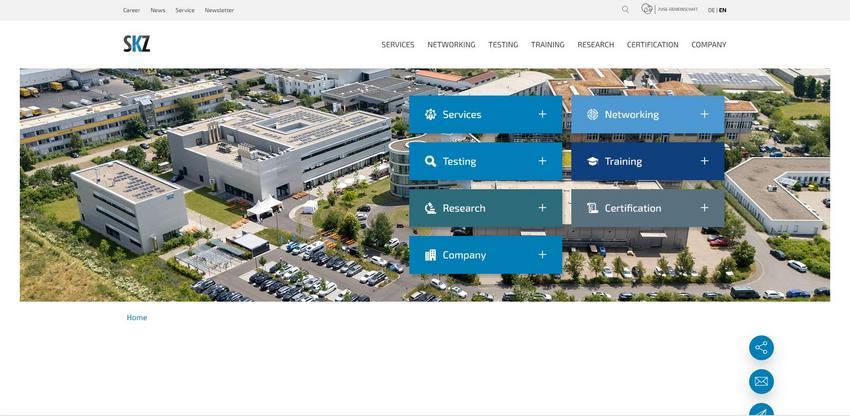Open the Career link in top bar
The image size is (850, 416).
(x=131, y=10)
